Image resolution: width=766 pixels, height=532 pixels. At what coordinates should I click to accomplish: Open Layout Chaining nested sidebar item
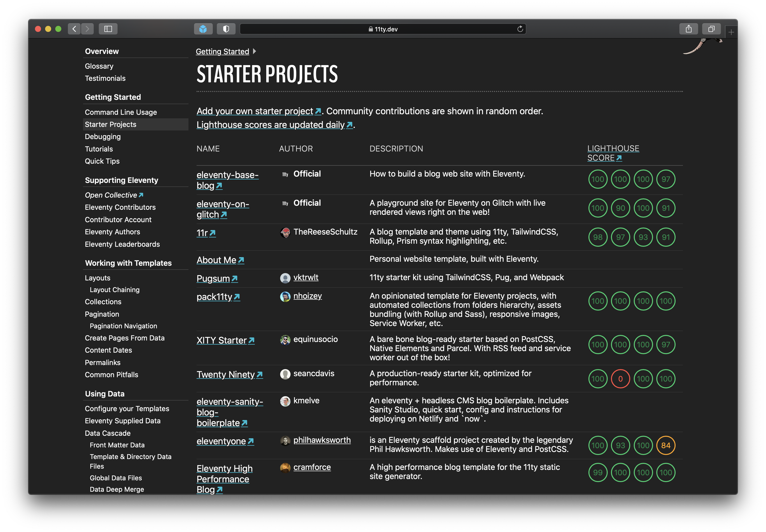[114, 290]
